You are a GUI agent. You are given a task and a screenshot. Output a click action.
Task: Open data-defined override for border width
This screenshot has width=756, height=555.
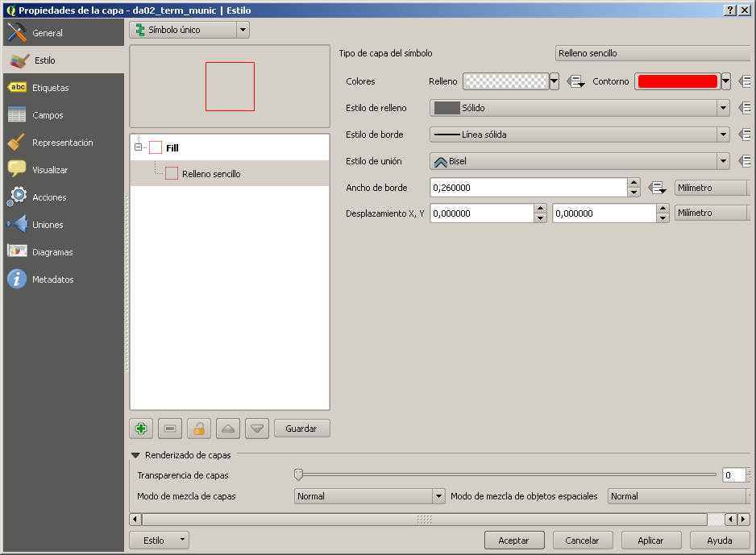[657, 188]
